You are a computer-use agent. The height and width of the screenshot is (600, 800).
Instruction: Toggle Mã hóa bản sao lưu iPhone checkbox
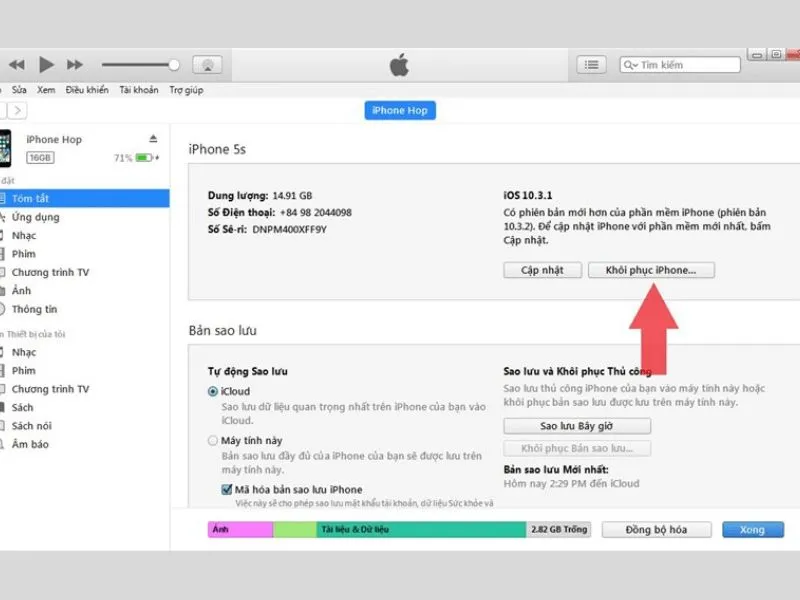227,489
